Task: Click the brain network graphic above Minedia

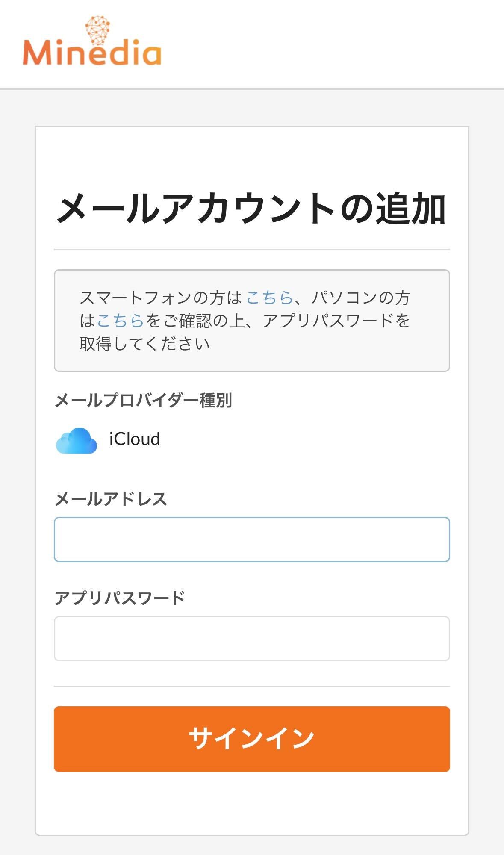Action: [x=97, y=28]
